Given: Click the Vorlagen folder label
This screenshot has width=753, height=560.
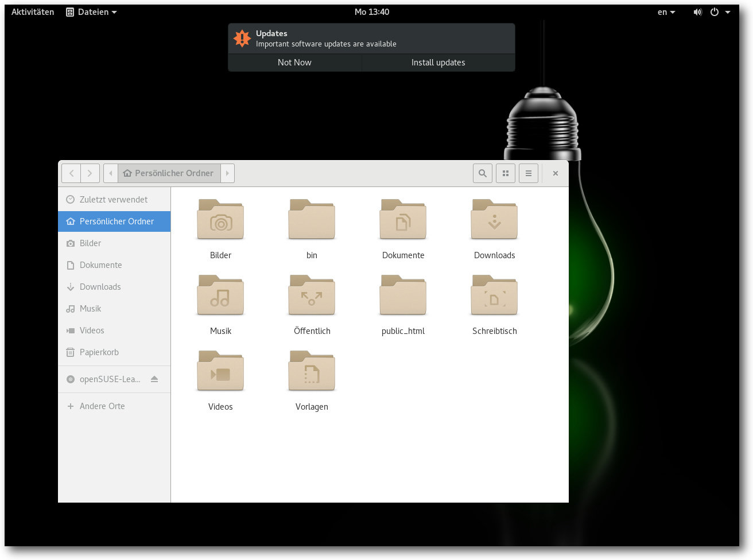Looking at the screenshot, I should [312, 407].
